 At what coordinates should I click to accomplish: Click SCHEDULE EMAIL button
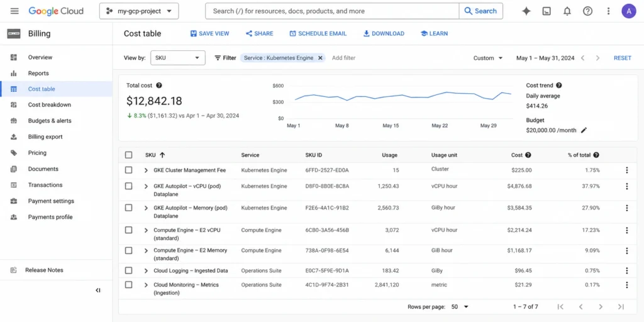tap(318, 34)
